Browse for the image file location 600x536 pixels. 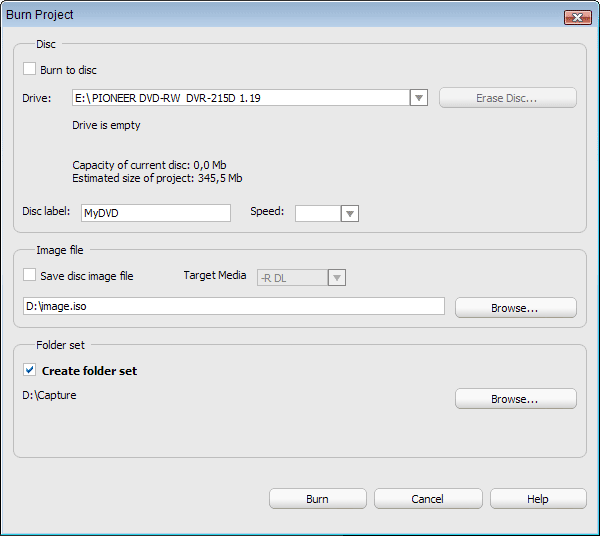[516, 308]
